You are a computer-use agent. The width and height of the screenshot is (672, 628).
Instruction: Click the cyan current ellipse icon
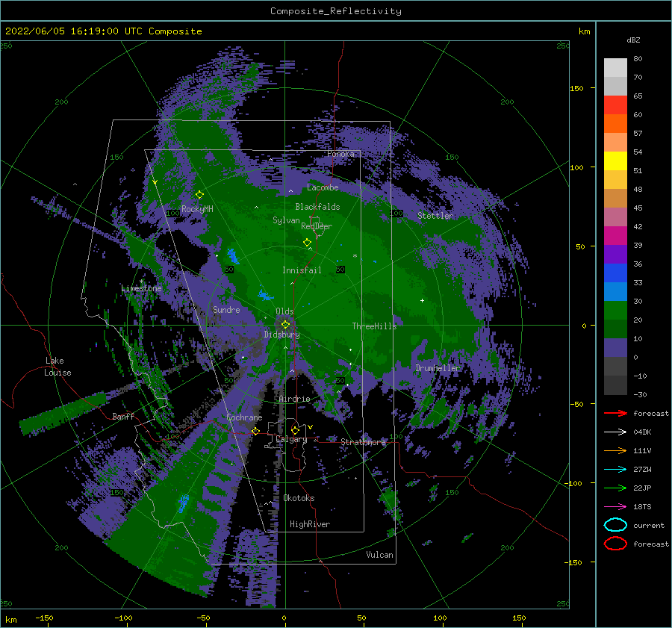tap(615, 525)
